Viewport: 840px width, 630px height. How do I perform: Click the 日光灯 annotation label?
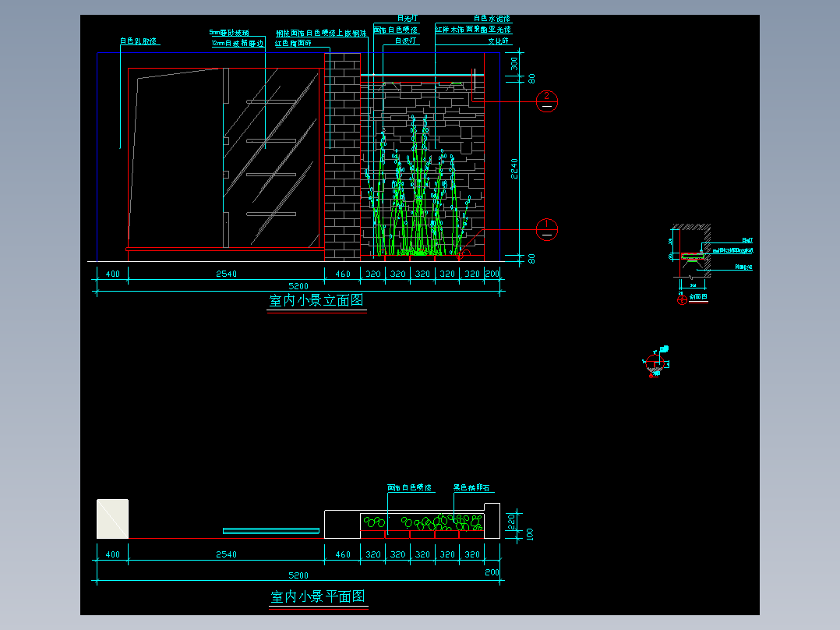pyautogui.click(x=407, y=18)
